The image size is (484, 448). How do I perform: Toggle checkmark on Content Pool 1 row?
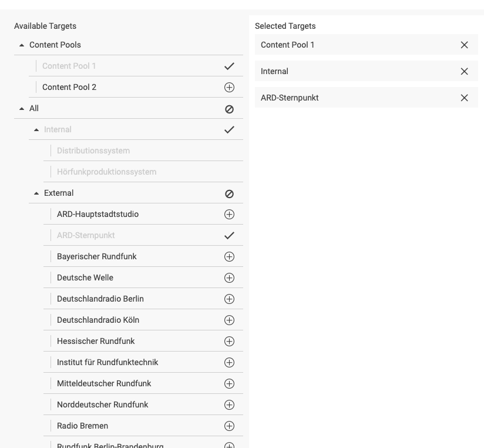click(229, 66)
